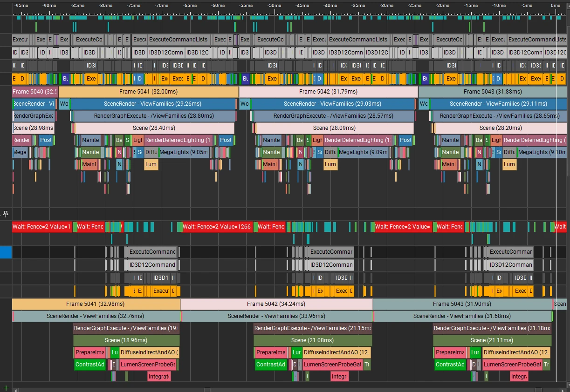The width and height of the screenshot is (570, 392).
Task: Select the first Wait: Fence=2 Value=1 event
Action: click(x=42, y=227)
